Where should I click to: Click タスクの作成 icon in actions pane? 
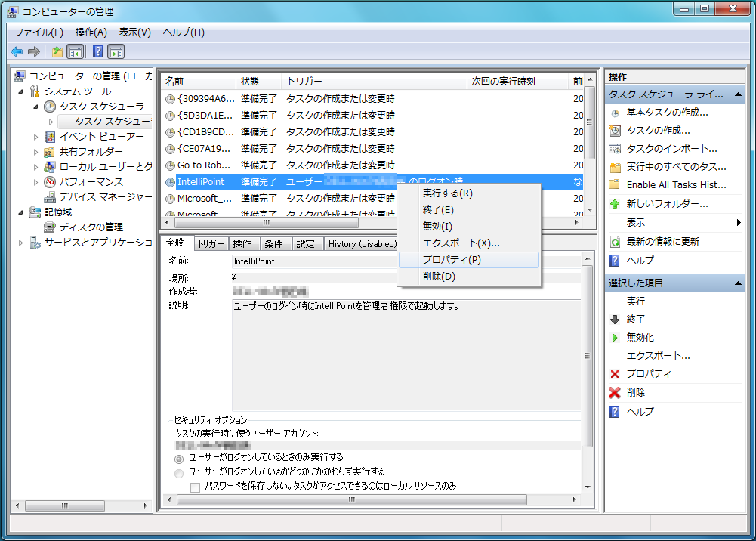(615, 131)
